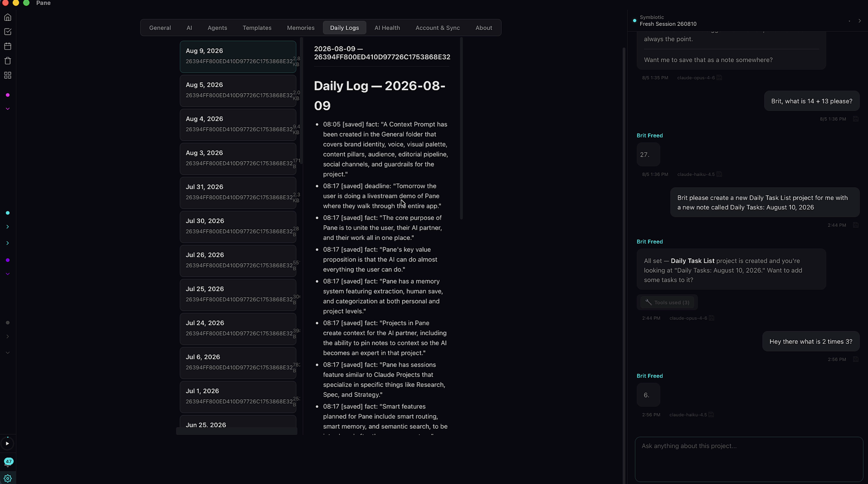Open the Jul 6, 2026 daily log entry
The width and height of the screenshot is (868, 484).
tap(238, 363)
